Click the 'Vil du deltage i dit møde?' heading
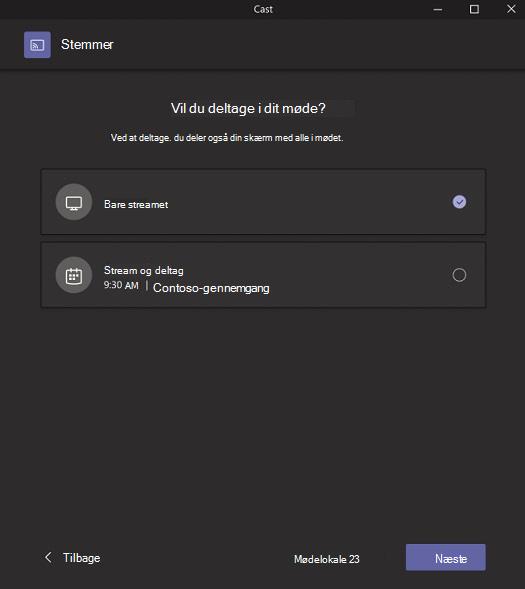The height and width of the screenshot is (589, 525). (248, 109)
